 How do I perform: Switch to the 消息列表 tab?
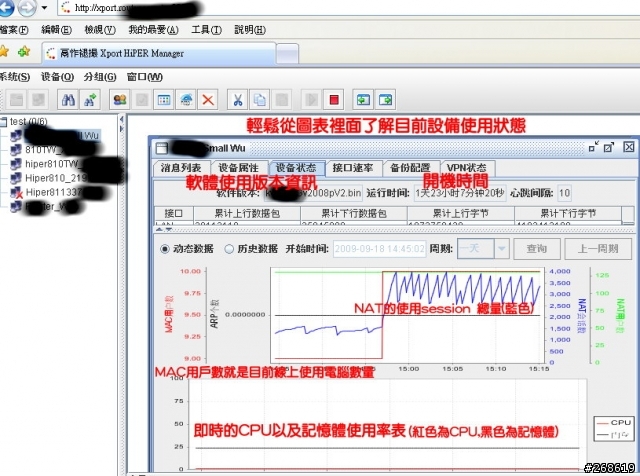pos(181,168)
